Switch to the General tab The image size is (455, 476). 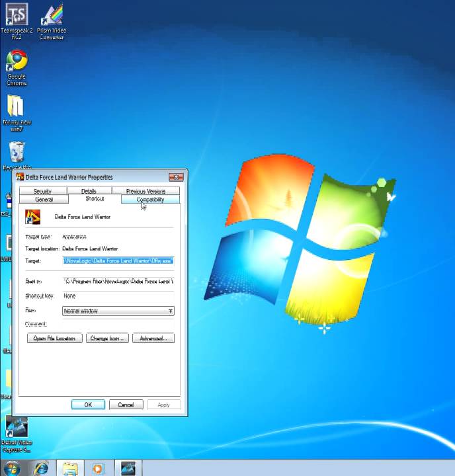tap(44, 200)
